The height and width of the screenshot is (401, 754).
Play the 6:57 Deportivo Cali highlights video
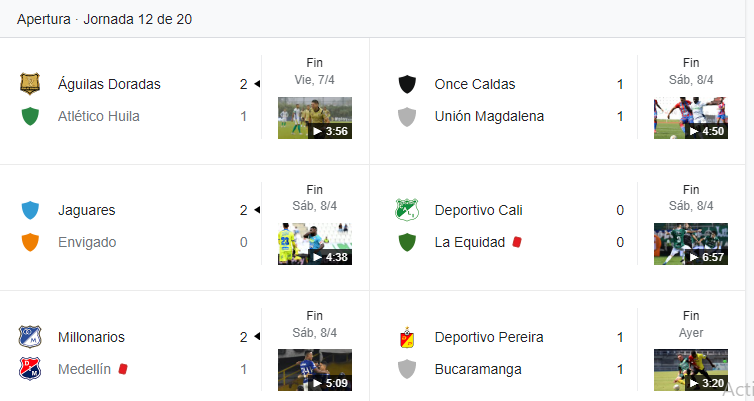click(691, 244)
